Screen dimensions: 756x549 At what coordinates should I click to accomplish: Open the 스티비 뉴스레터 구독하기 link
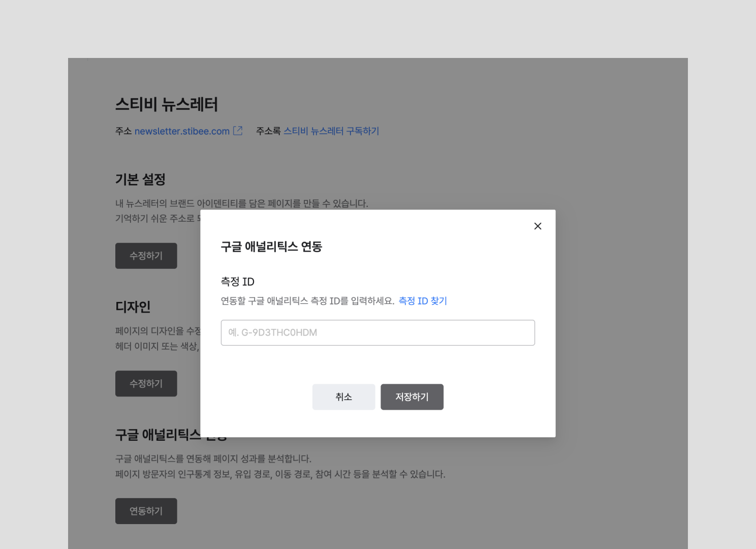point(331,131)
